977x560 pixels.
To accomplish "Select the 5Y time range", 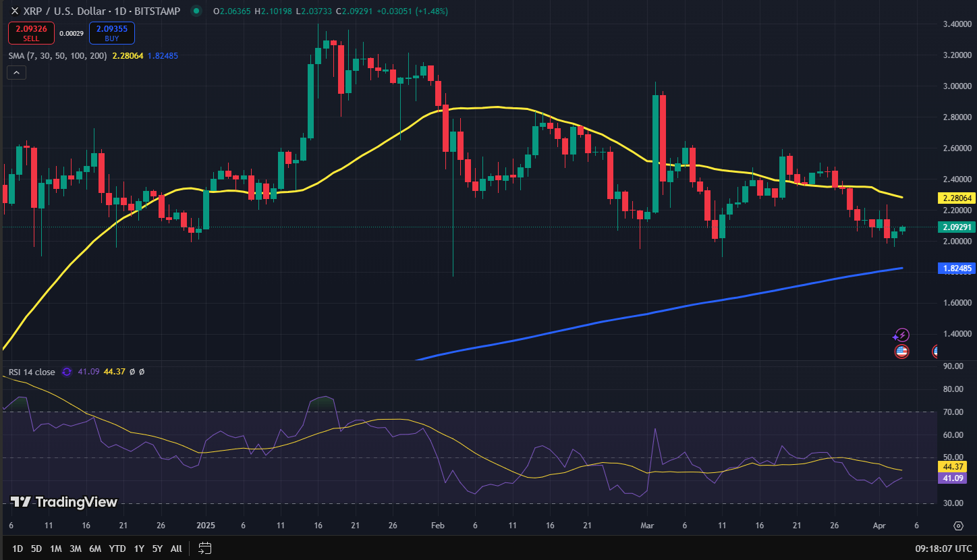I will (157, 549).
